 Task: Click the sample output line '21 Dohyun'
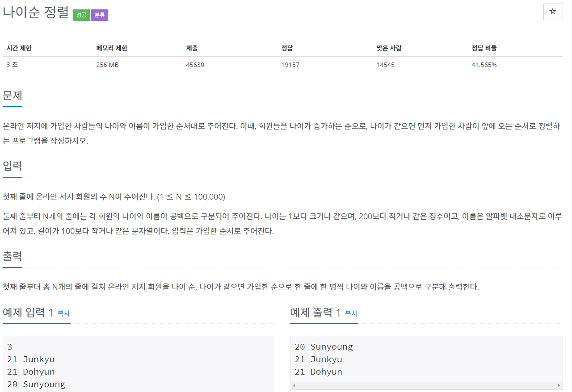tap(318, 372)
